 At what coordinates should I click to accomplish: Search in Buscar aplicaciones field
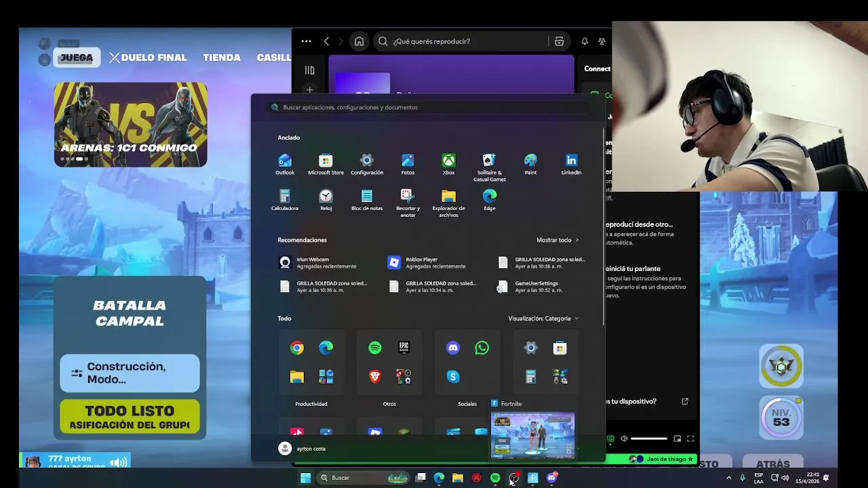pyautogui.click(x=428, y=107)
